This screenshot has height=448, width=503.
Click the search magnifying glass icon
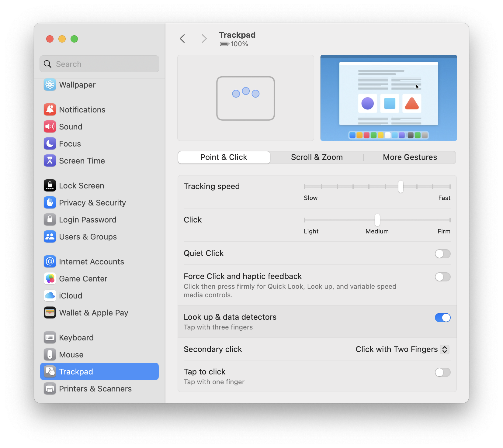[48, 64]
